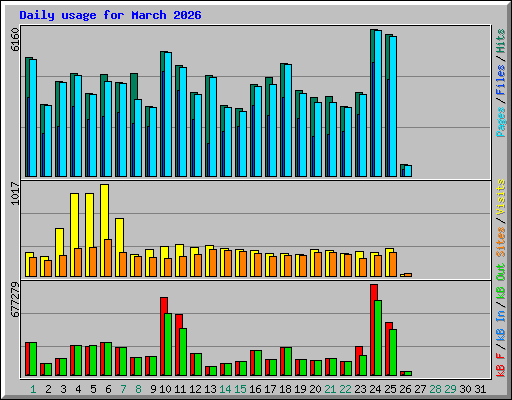The width and height of the screenshot is (512, 400).
Task: Click the green kB Out bar for day 11
Action: pyautogui.click(x=183, y=352)
